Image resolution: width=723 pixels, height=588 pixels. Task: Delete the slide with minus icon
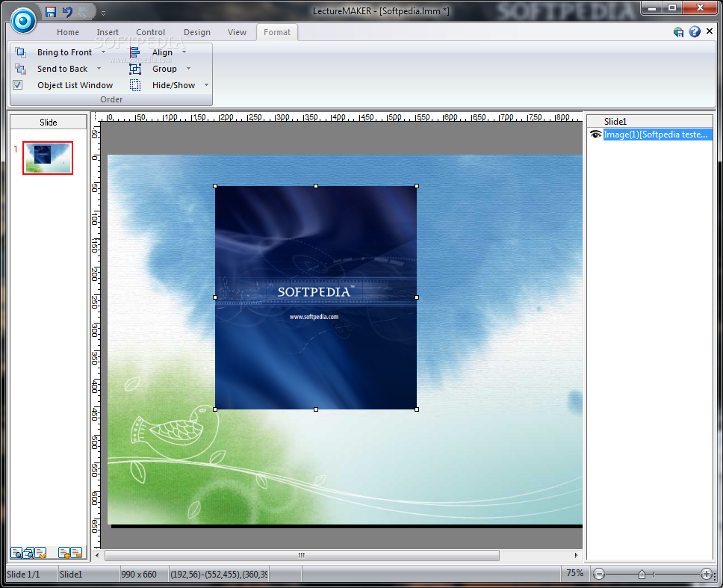(76, 552)
